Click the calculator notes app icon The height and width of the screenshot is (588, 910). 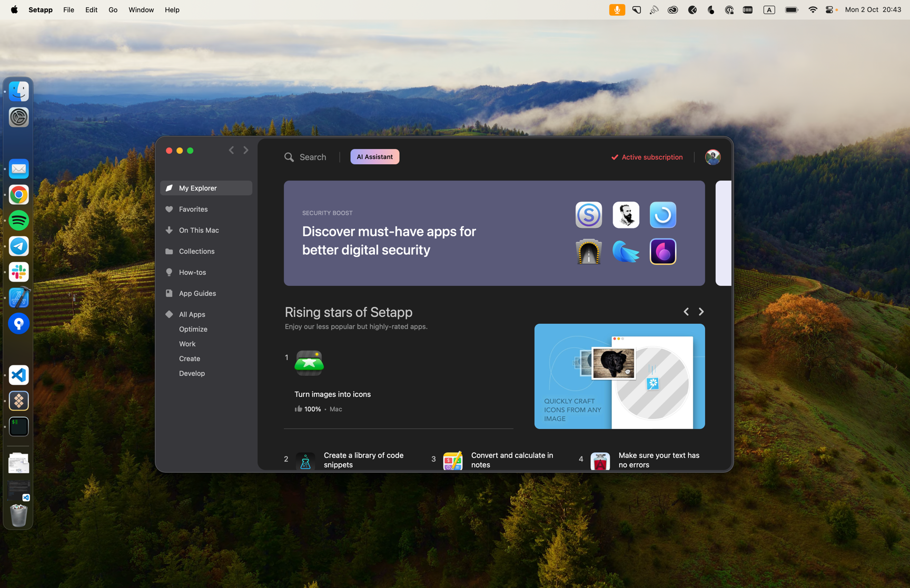[453, 461]
